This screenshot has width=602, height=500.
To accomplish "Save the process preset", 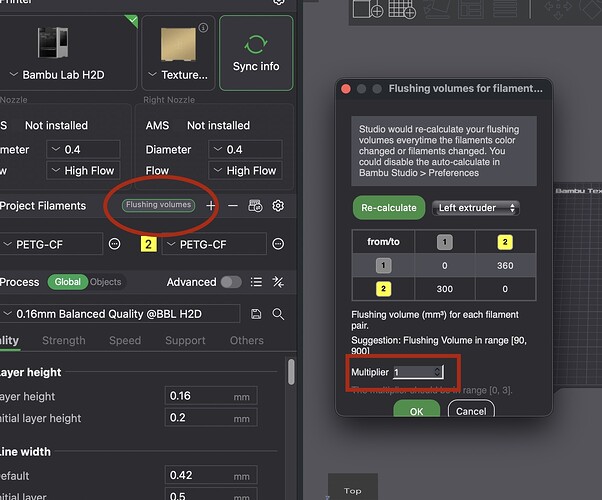I will 256,314.
